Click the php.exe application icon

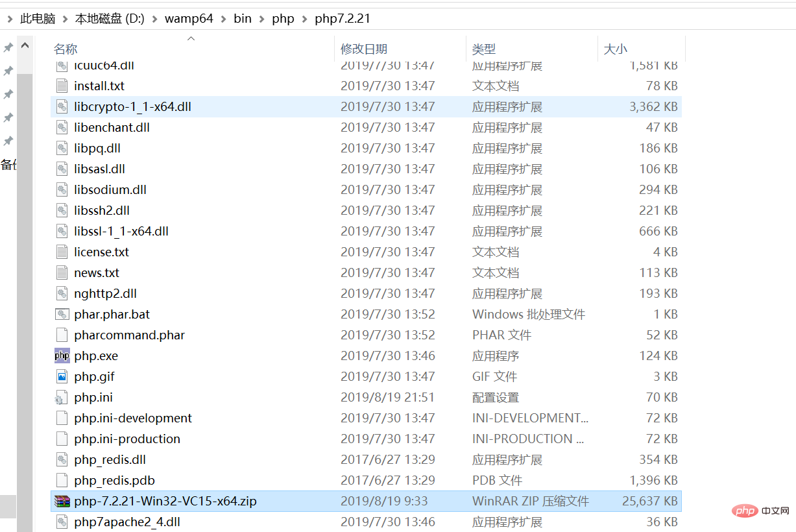coord(62,356)
